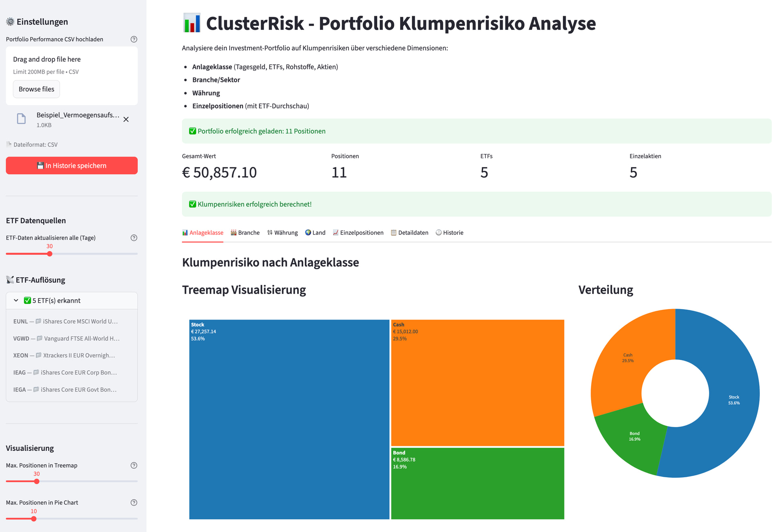773x532 pixels.
Task: Click the chevron beside 5 ETF(s) erkannt
Action: coord(16,301)
